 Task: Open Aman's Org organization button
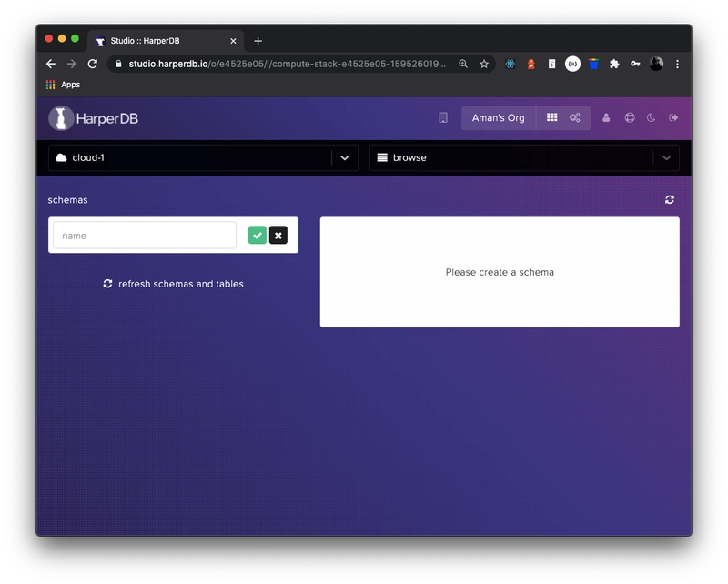coord(498,118)
